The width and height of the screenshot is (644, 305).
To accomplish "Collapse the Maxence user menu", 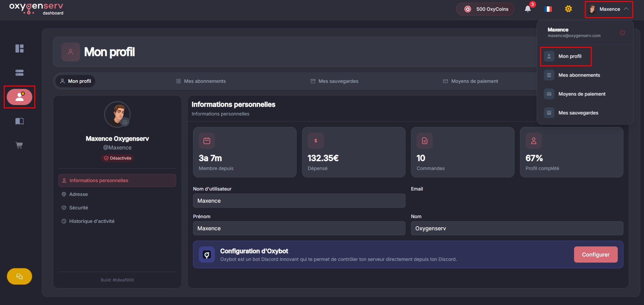I will click(609, 9).
